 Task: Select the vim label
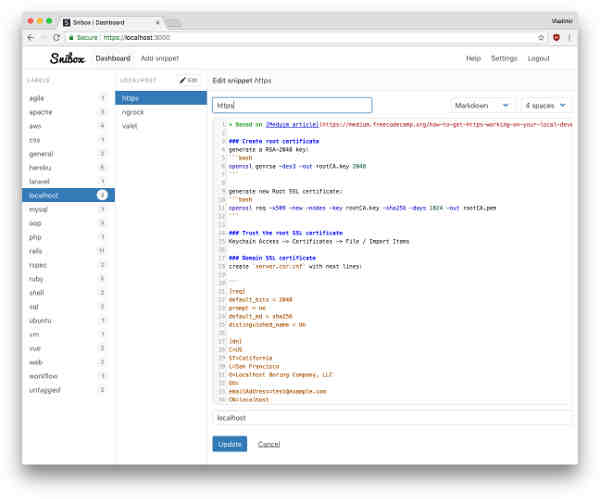(68, 334)
